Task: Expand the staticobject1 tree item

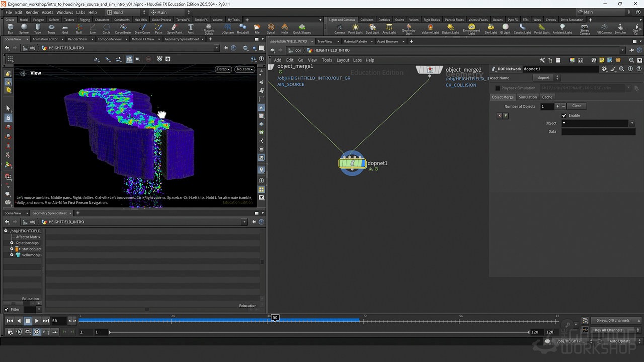Action: pyautogui.click(x=11, y=249)
